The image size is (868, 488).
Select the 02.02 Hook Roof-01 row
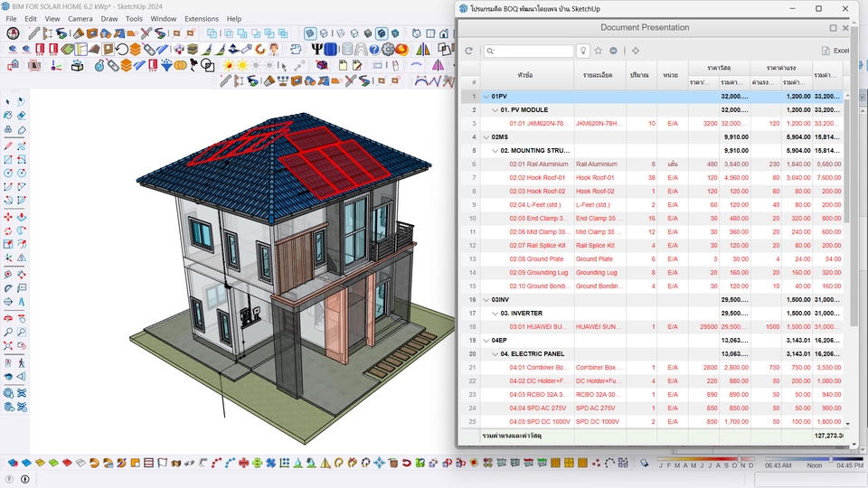[652, 178]
